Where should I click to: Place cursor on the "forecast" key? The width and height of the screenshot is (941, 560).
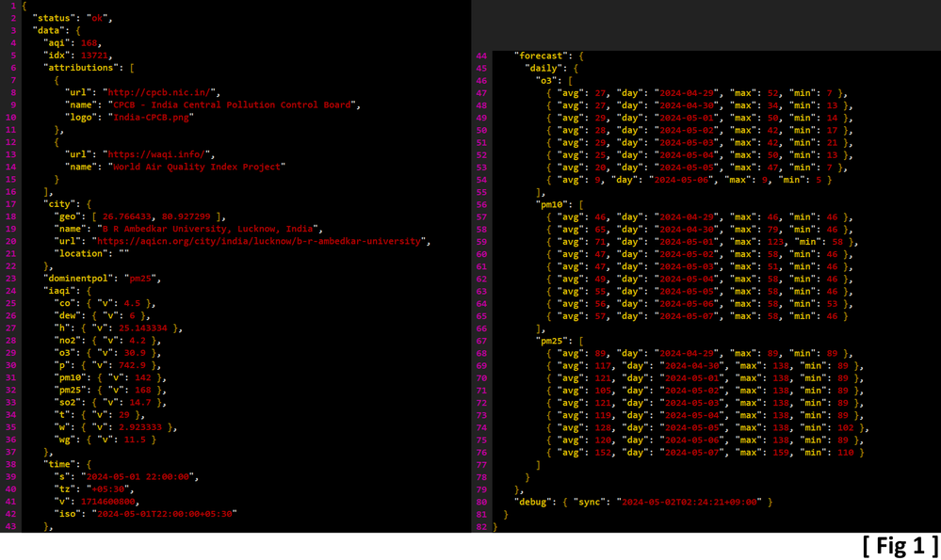pos(542,56)
